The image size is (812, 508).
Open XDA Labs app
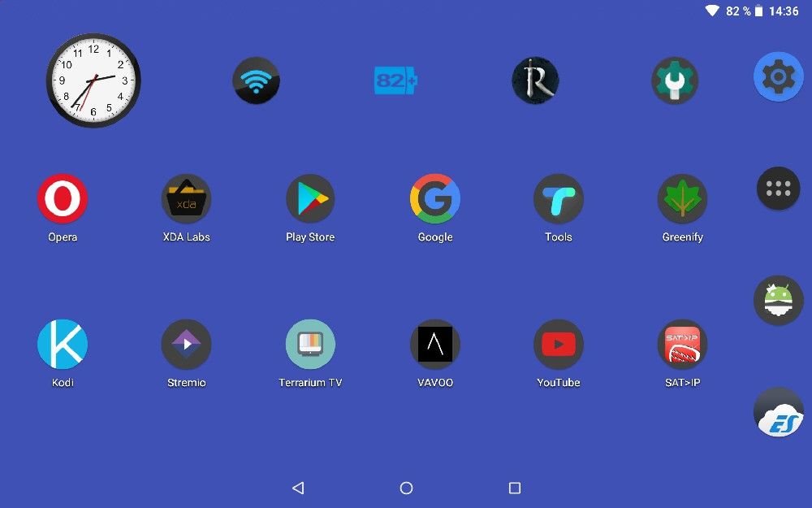point(187,198)
